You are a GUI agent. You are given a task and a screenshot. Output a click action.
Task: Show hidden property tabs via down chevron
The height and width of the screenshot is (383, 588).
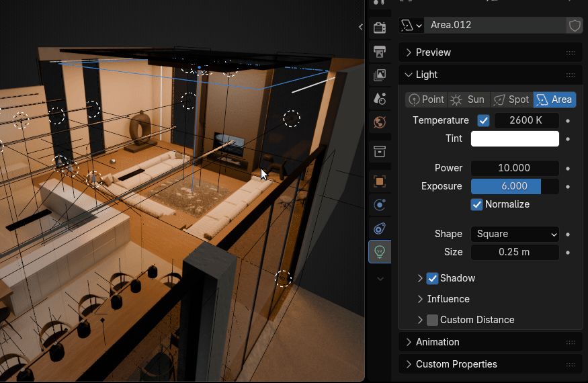pyautogui.click(x=380, y=279)
